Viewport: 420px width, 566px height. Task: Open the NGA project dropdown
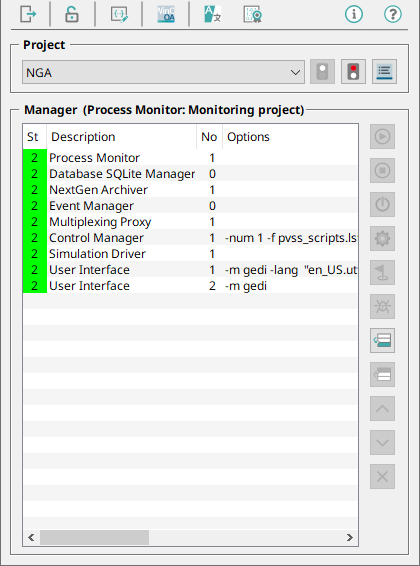tap(163, 72)
